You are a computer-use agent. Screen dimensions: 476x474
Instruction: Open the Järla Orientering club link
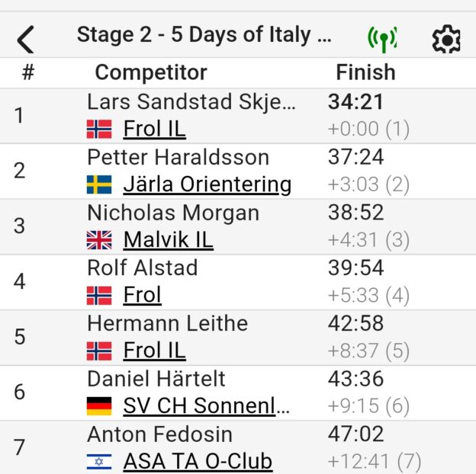click(x=207, y=184)
